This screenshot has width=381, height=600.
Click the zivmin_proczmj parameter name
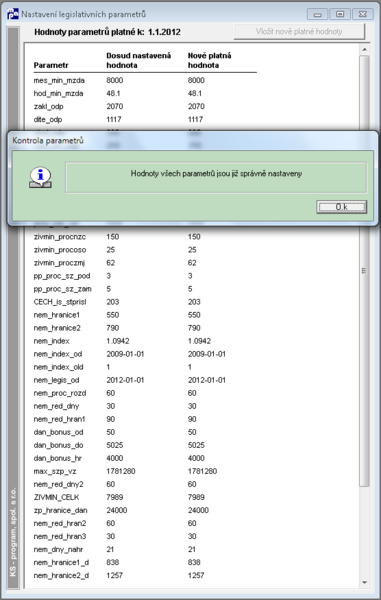(59, 263)
